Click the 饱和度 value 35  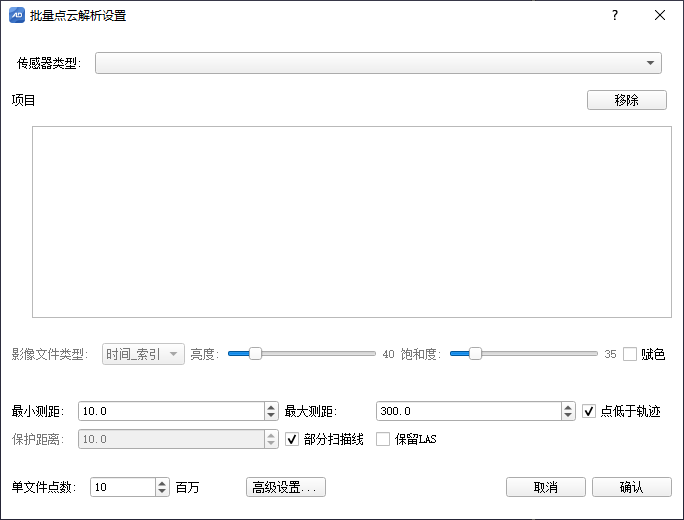click(610, 354)
